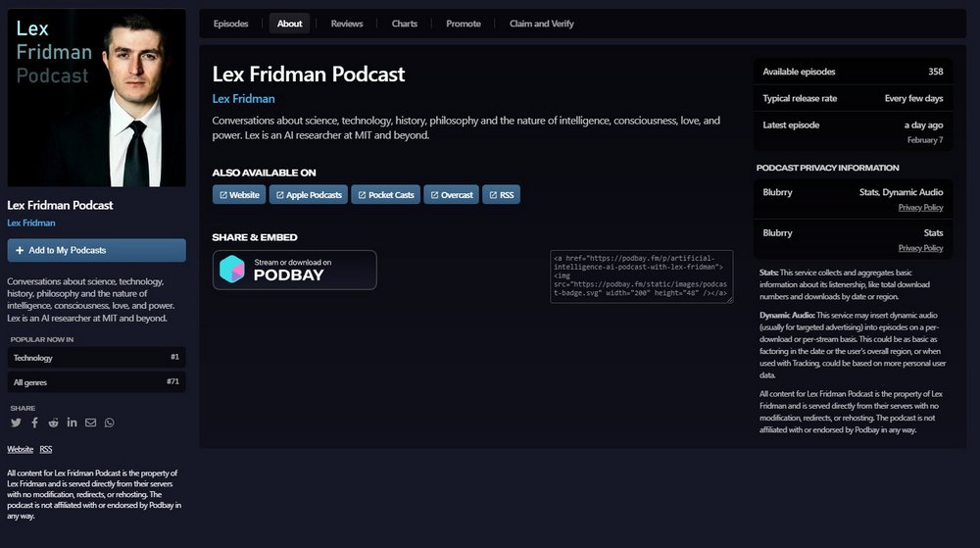Click Share & Embed heading
Viewport: 980px width, 548px height.
click(x=255, y=237)
